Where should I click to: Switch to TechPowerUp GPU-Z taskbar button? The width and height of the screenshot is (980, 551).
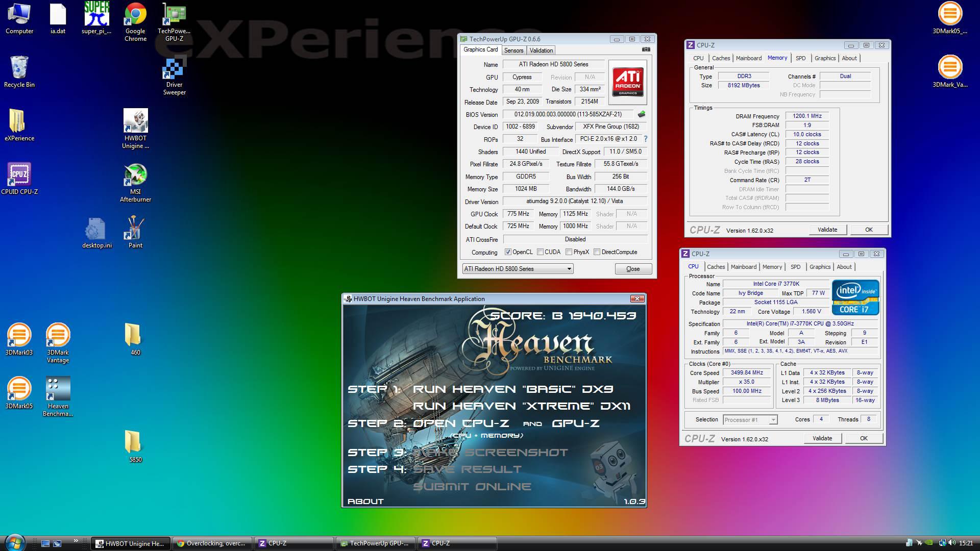[x=375, y=543]
